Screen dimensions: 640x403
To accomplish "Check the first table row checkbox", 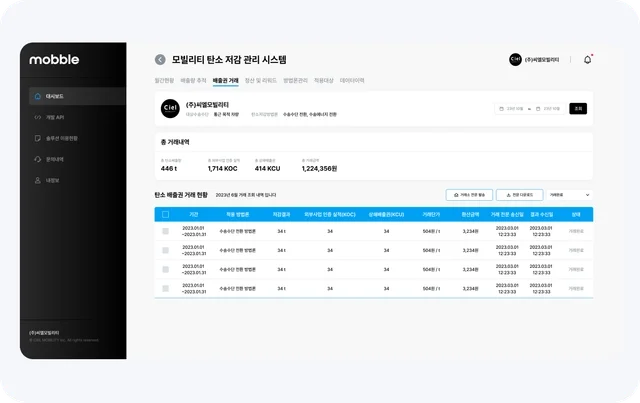I will point(166,231).
